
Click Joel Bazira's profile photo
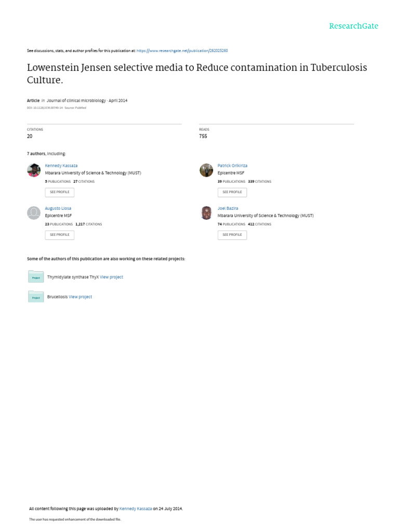206,212
